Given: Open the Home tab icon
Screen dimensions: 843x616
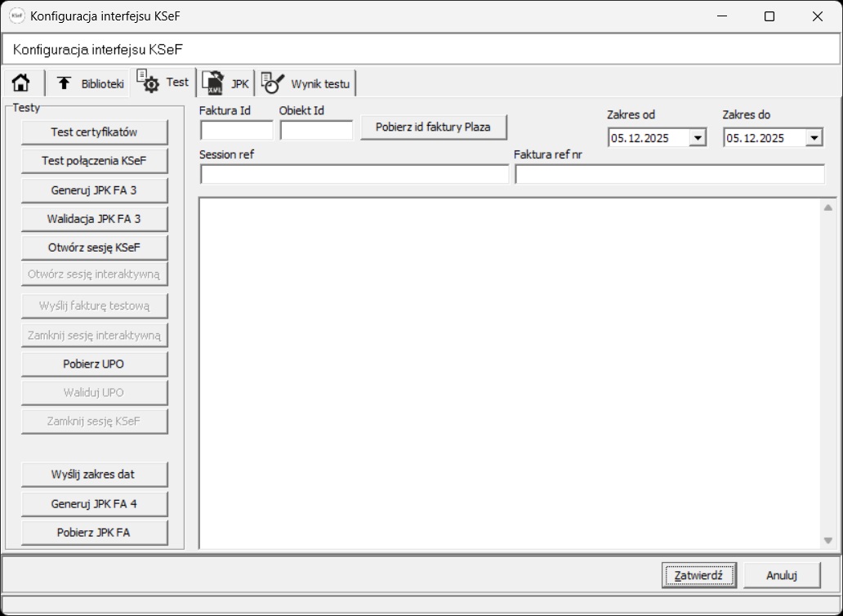Looking at the screenshot, I should [21, 83].
